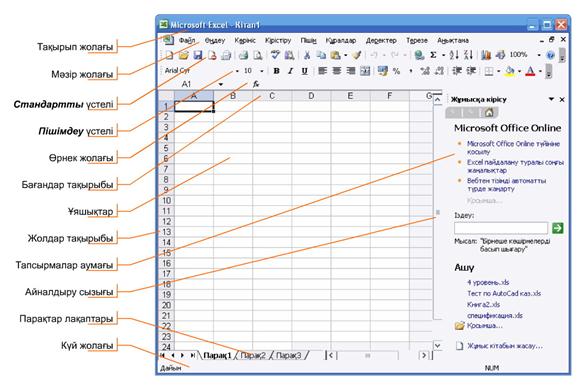Image resolution: width=585 pixels, height=388 pixels.
Task: Toggle Bold formatting
Action: (x=276, y=71)
